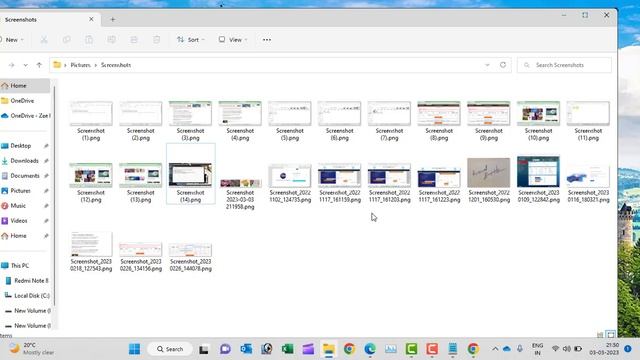
Task: Open the Chat app on taskbar
Action: (x=225, y=349)
